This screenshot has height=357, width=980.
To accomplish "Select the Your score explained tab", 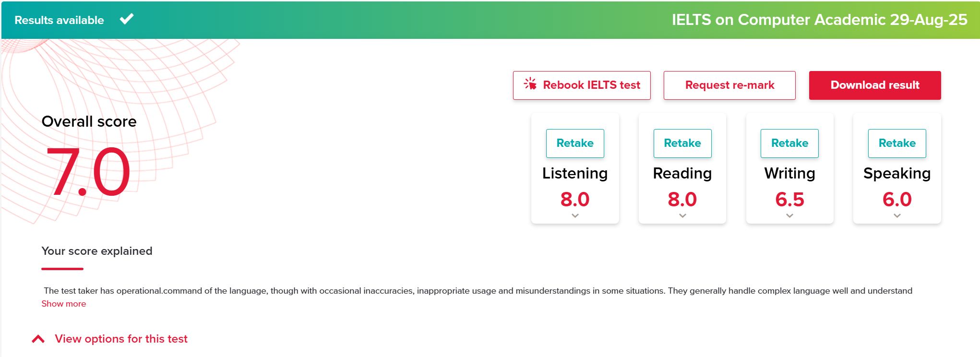I will click(97, 251).
